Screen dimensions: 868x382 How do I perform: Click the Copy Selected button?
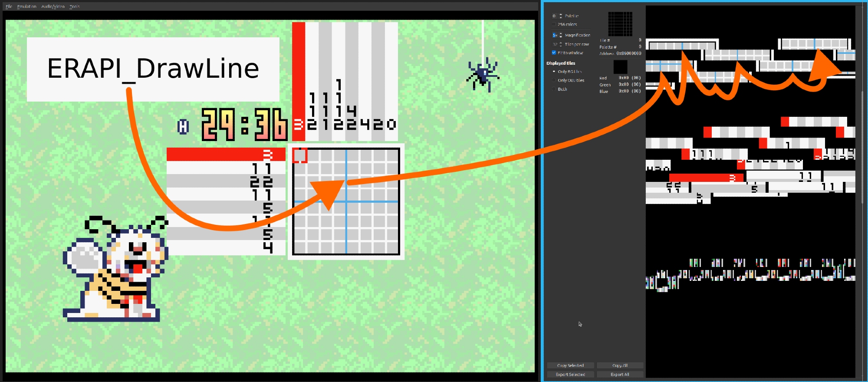pyautogui.click(x=570, y=366)
